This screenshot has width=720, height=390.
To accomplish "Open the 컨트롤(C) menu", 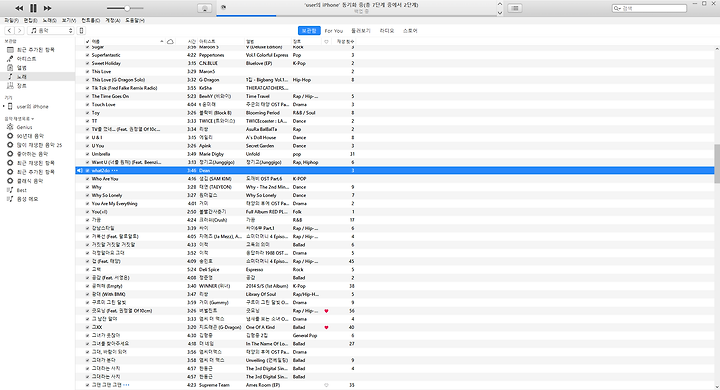I will 90,20.
